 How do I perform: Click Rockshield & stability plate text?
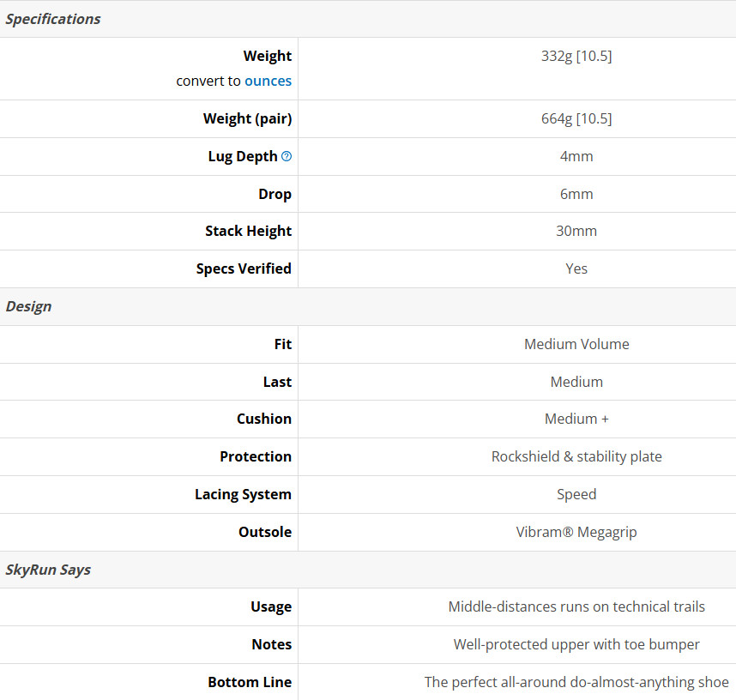click(576, 456)
